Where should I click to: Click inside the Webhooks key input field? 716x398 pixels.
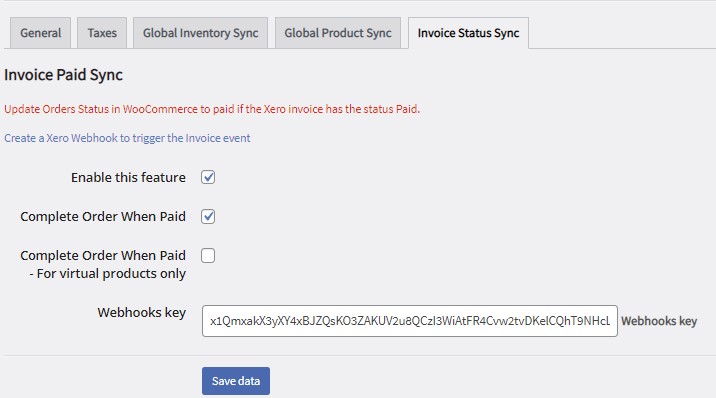tap(410, 321)
